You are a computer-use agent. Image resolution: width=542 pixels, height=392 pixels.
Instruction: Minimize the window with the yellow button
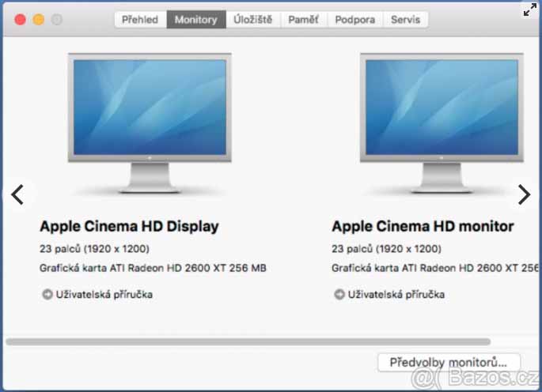click(38, 19)
